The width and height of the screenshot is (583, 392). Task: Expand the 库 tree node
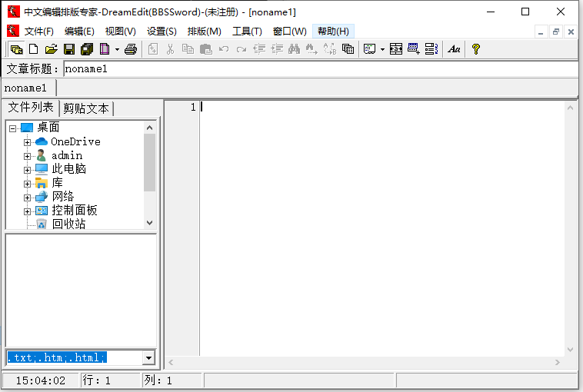pos(27,184)
